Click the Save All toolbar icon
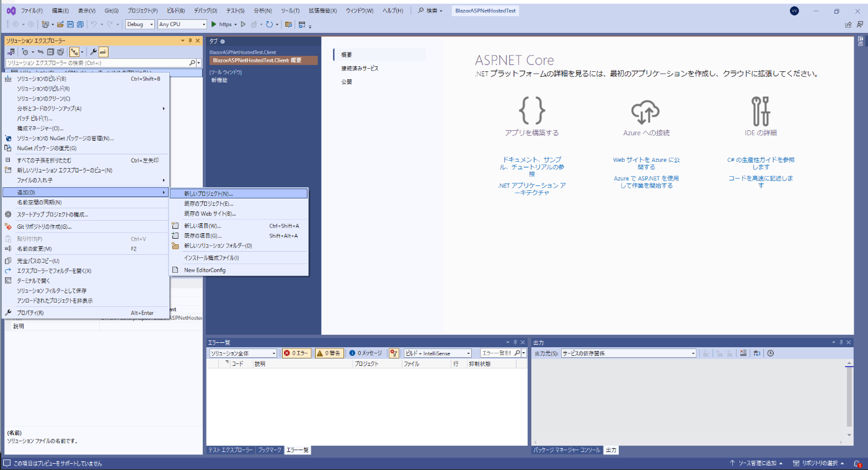This screenshot has width=868, height=470. [x=80, y=24]
